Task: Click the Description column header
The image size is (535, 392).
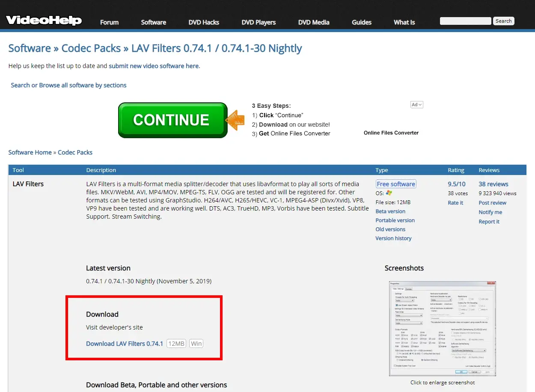Action: (x=101, y=170)
